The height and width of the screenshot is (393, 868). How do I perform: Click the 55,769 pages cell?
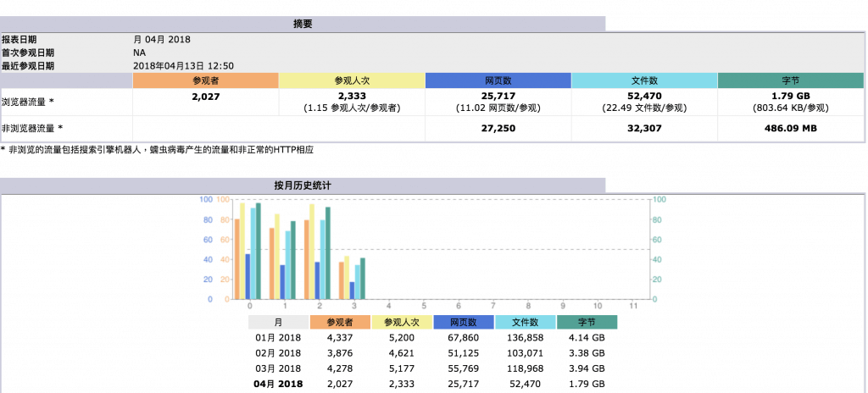(464, 368)
